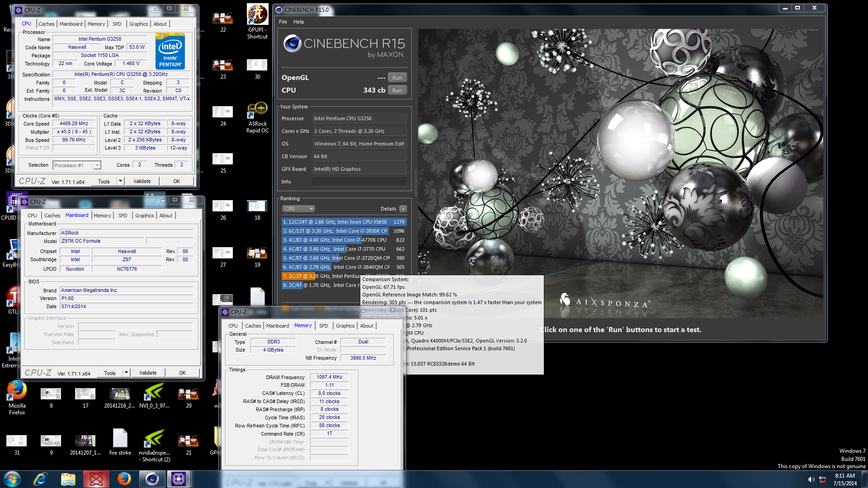The height and width of the screenshot is (488, 868).
Task: Open desktop screenshot file named 23
Action: click(223, 69)
